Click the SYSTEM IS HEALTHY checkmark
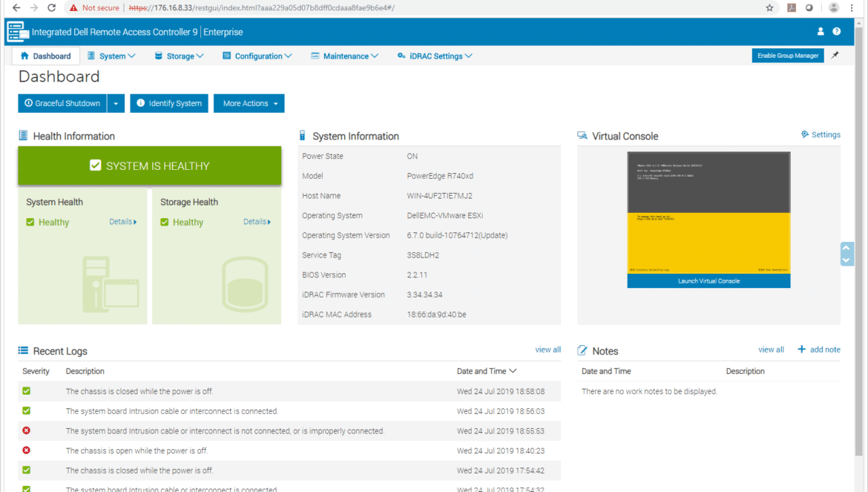This screenshot has width=868, height=492. (95, 165)
